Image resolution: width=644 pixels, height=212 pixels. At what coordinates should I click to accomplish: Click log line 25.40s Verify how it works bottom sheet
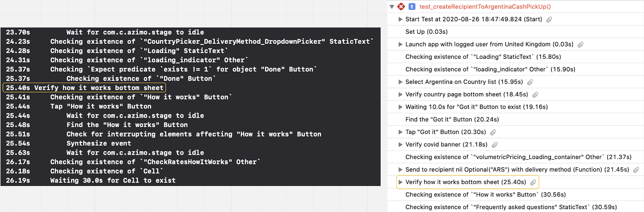85,88
